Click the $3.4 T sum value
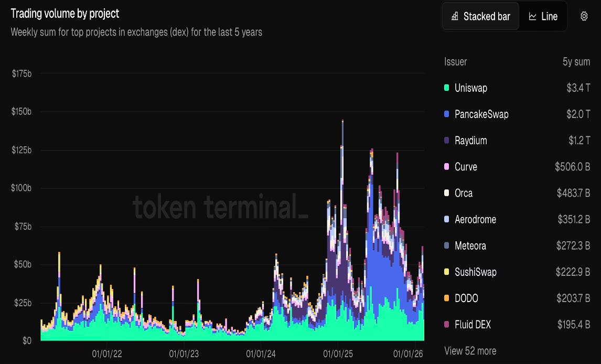Image resolution: width=601 pixels, height=364 pixels. point(578,88)
